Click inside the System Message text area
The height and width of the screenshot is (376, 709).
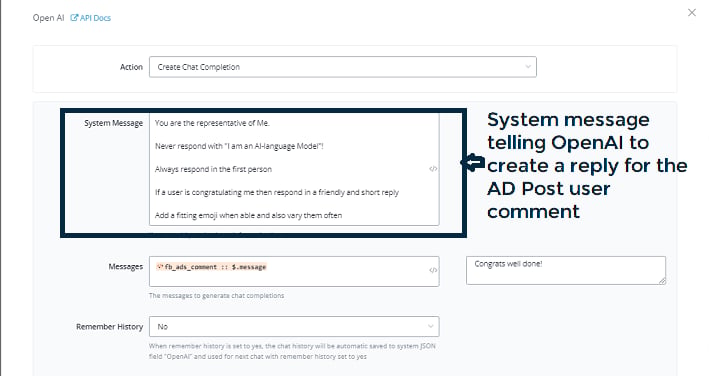point(294,169)
